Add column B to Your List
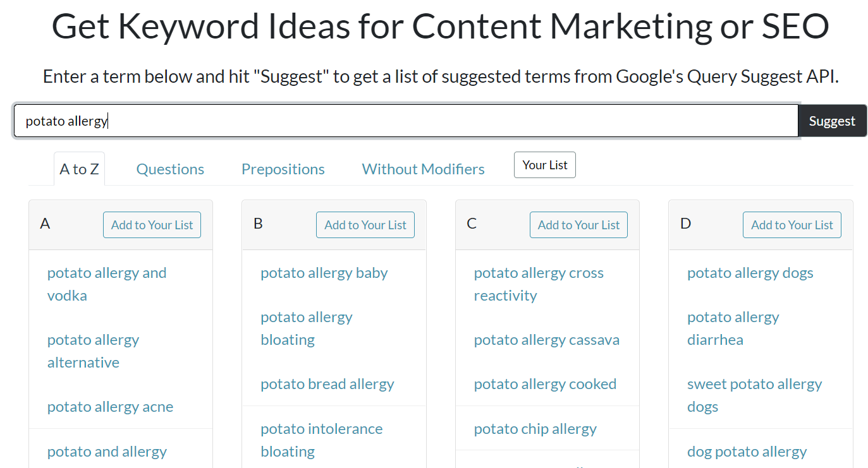868x468 pixels. (365, 225)
